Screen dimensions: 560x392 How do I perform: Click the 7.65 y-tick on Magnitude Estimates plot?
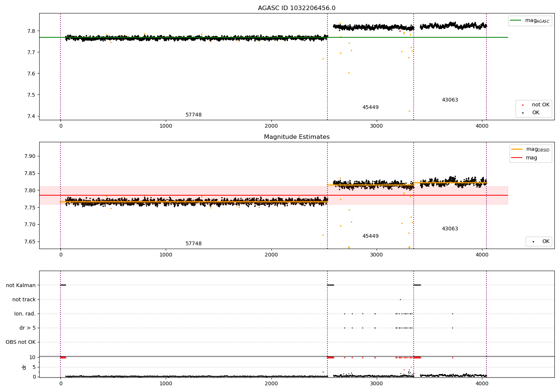(29, 242)
